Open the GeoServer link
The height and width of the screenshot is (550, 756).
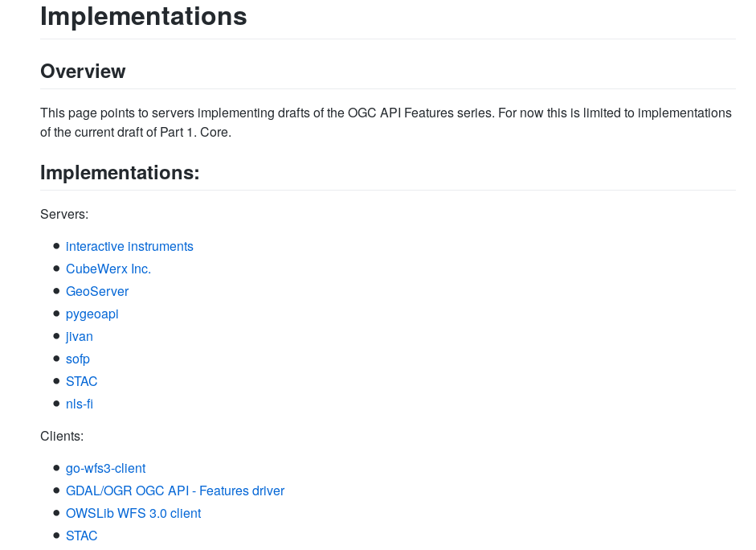pos(97,292)
